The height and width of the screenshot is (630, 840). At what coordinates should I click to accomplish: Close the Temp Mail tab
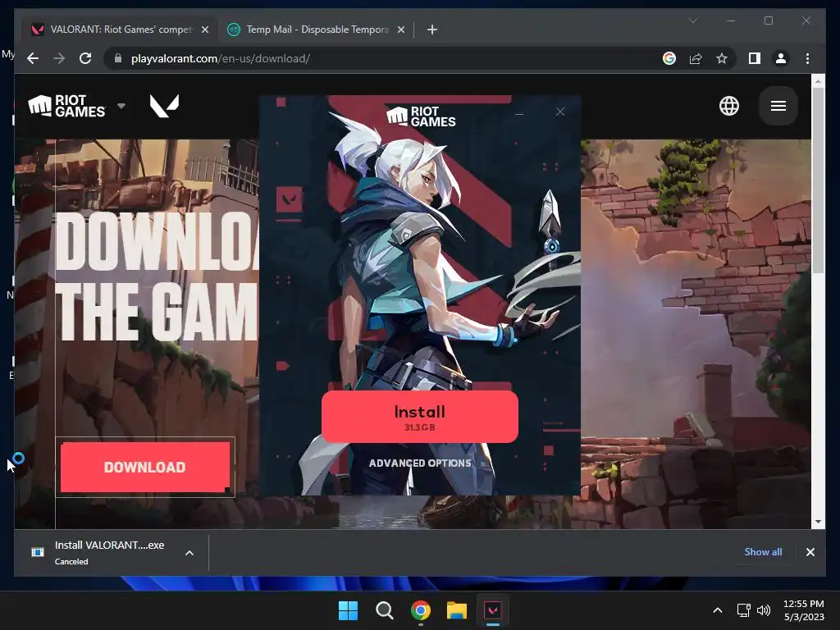pos(400,30)
